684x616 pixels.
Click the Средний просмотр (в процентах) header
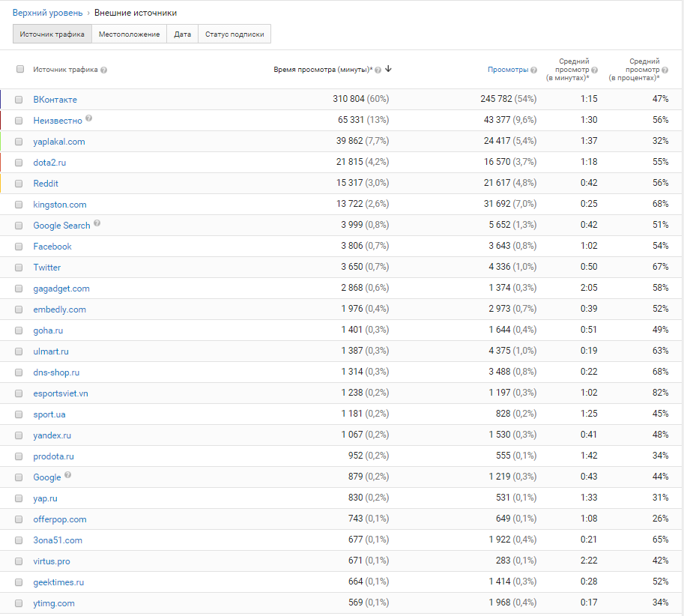tap(635, 70)
